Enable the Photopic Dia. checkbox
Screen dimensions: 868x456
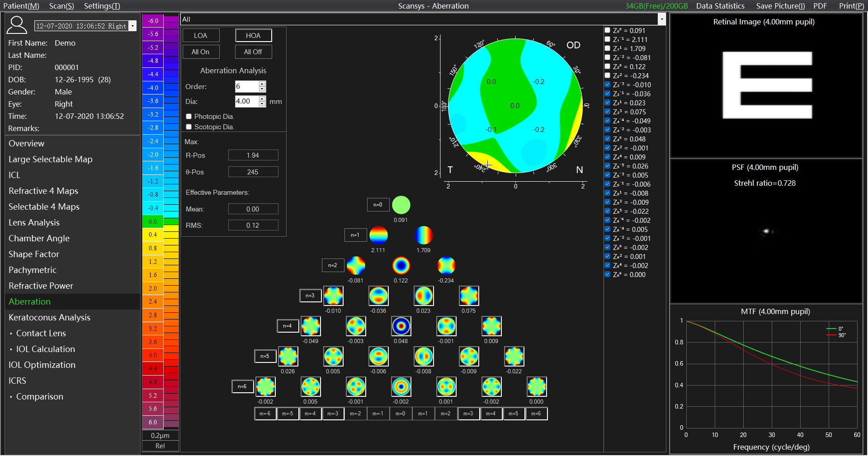(x=189, y=117)
